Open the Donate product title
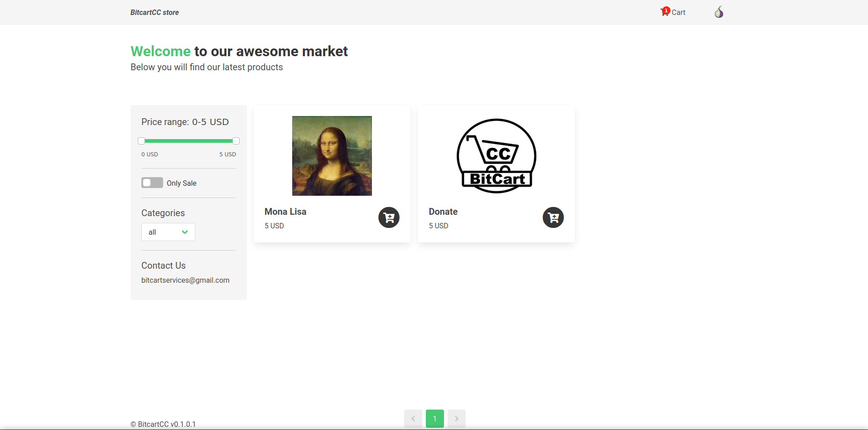This screenshot has height=430, width=868. tap(443, 212)
